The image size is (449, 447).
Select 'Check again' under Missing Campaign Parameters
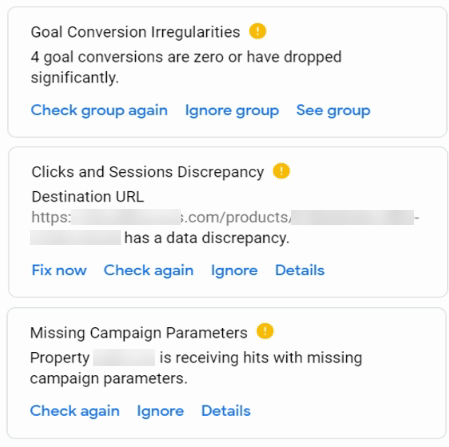[x=75, y=411]
